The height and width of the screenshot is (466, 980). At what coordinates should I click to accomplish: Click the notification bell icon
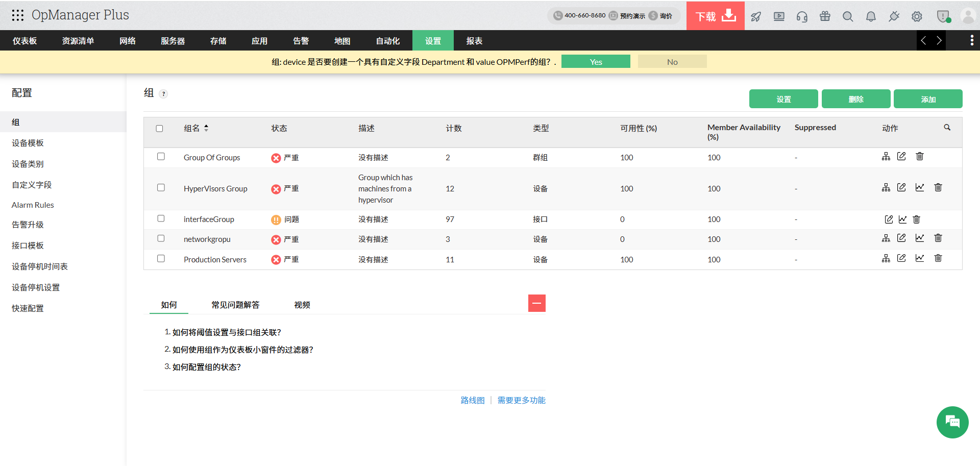(x=871, y=16)
